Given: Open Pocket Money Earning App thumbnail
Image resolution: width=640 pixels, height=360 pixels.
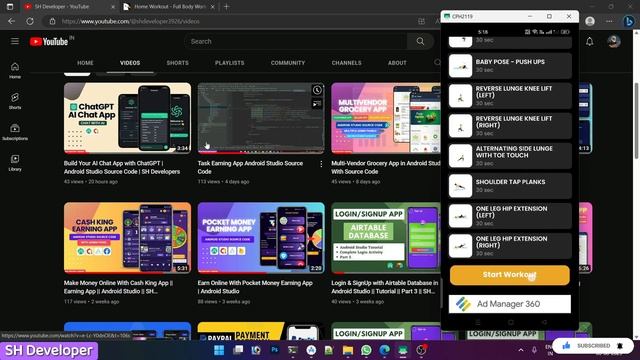Looking at the screenshot, I should coord(261,238).
